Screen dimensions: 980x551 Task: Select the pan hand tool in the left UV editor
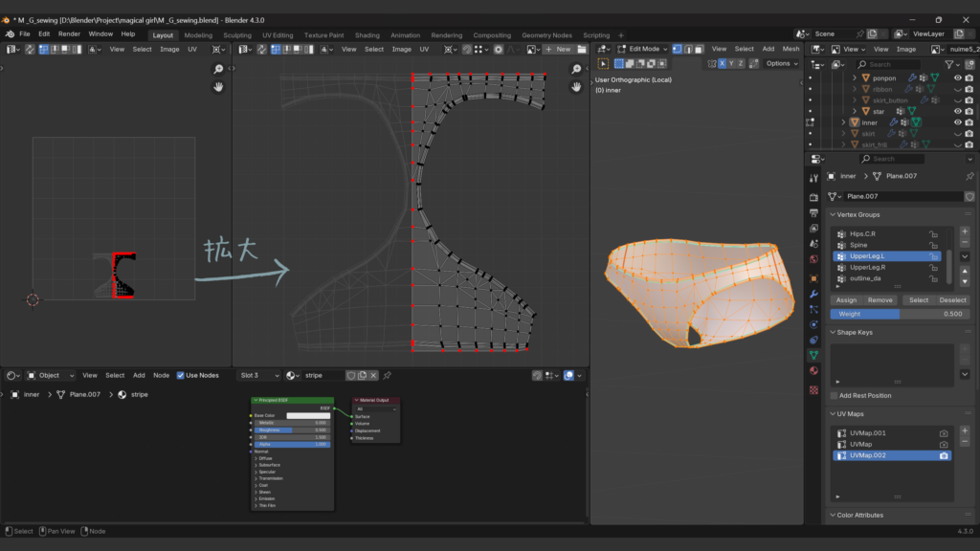[218, 87]
